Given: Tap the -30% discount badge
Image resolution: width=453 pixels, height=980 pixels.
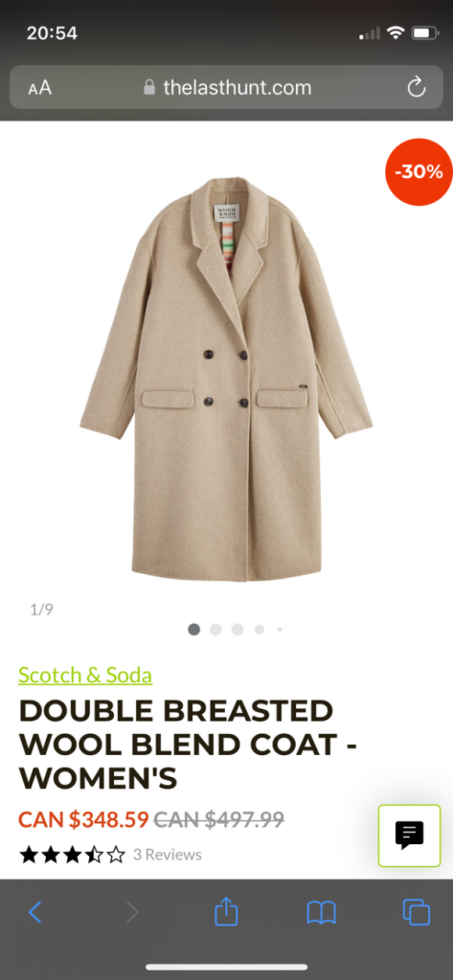Looking at the screenshot, I should (x=419, y=172).
